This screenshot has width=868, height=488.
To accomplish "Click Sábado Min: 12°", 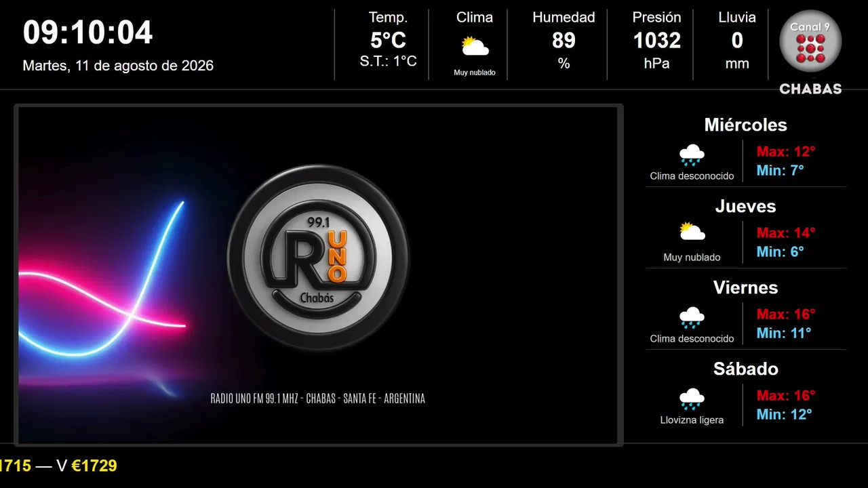I will pyautogui.click(x=784, y=414).
